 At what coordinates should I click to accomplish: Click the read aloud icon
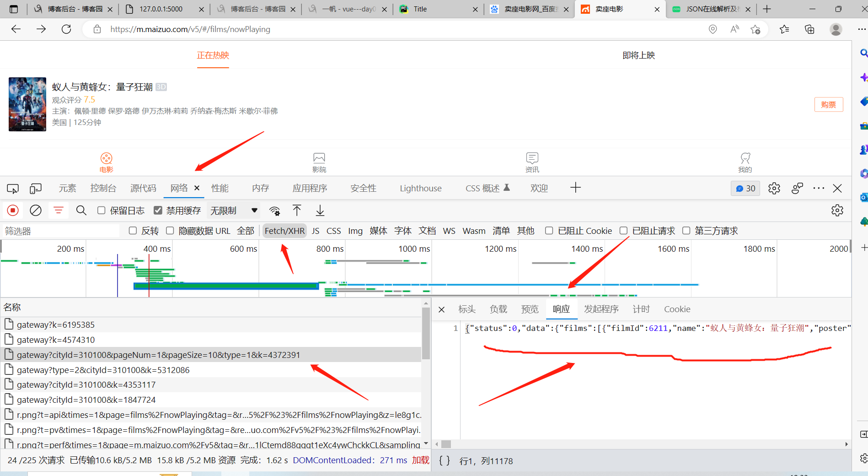(x=735, y=29)
